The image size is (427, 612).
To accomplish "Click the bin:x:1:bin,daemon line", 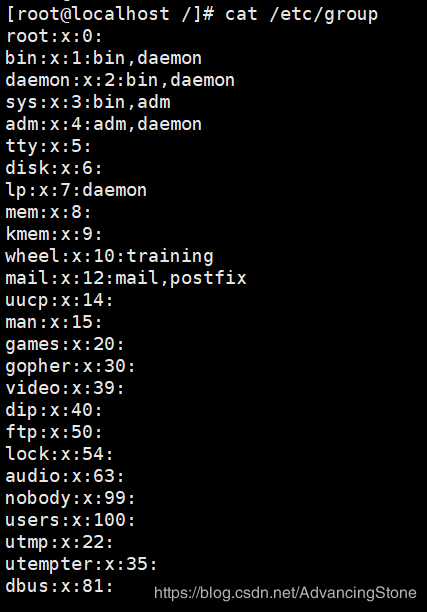I will click(103, 58).
